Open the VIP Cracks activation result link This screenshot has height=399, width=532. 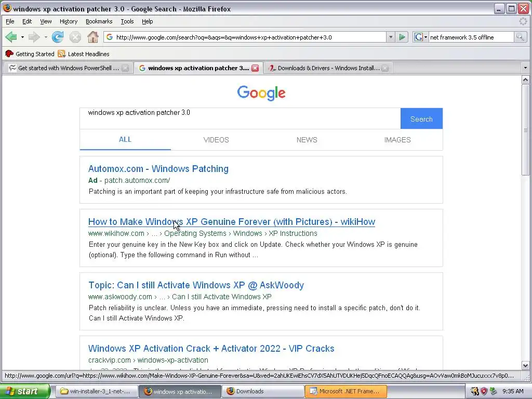click(211, 349)
